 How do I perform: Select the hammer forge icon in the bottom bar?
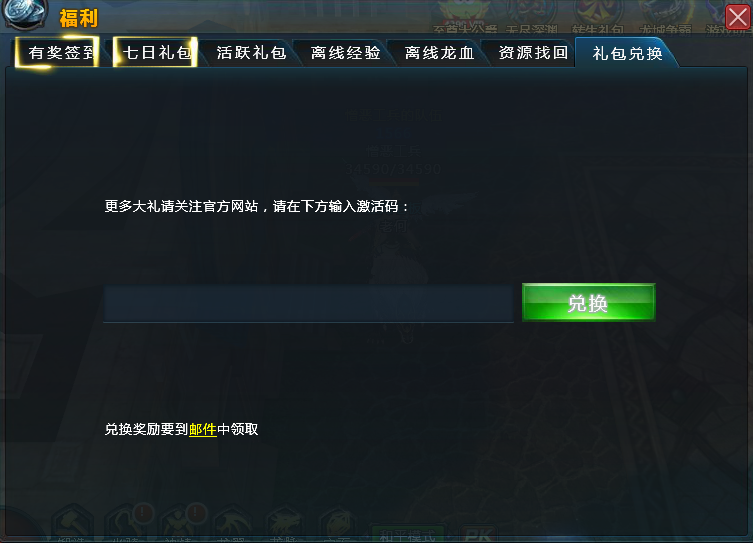(73, 523)
